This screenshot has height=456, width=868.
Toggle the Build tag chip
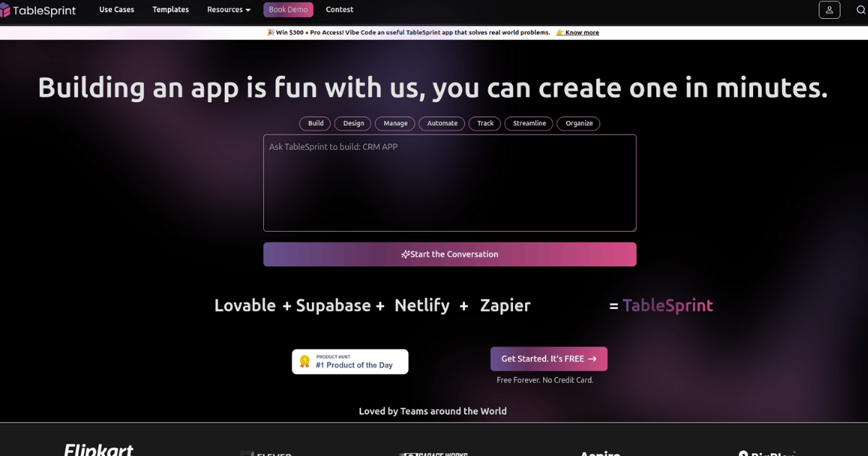point(315,123)
